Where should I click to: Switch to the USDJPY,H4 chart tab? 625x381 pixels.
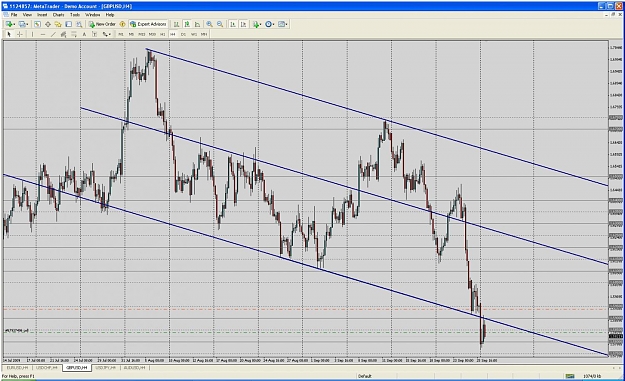coord(106,368)
